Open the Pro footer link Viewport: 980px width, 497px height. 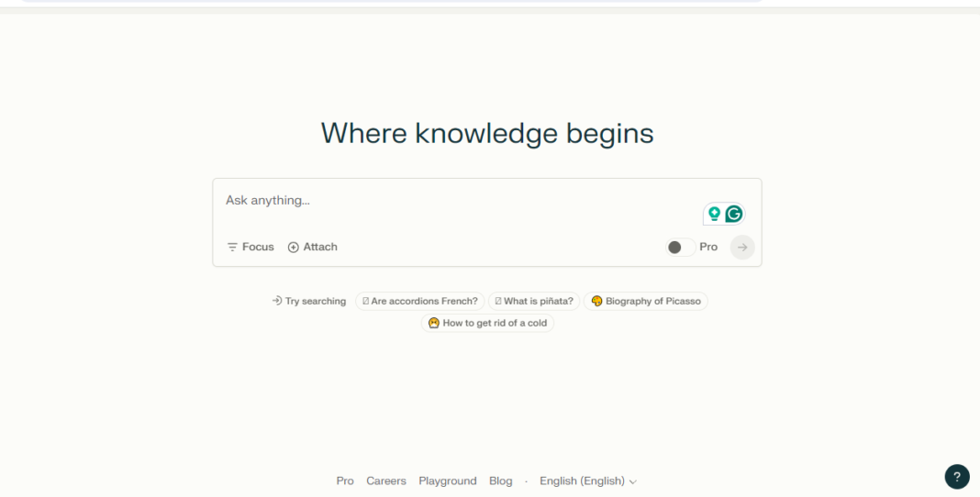345,480
